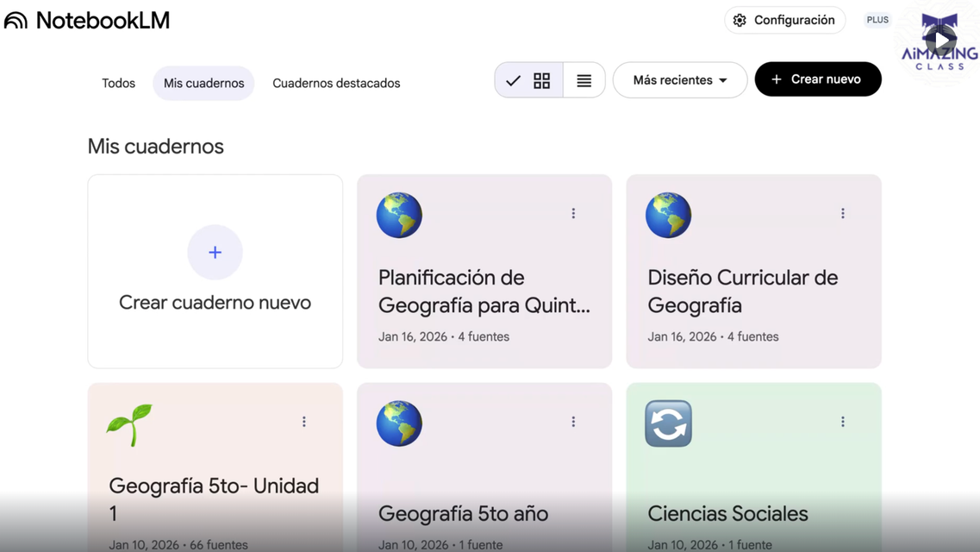Click the globe icon on Diseño Curricular card
Image resolution: width=980 pixels, height=552 pixels.
[668, 215]
